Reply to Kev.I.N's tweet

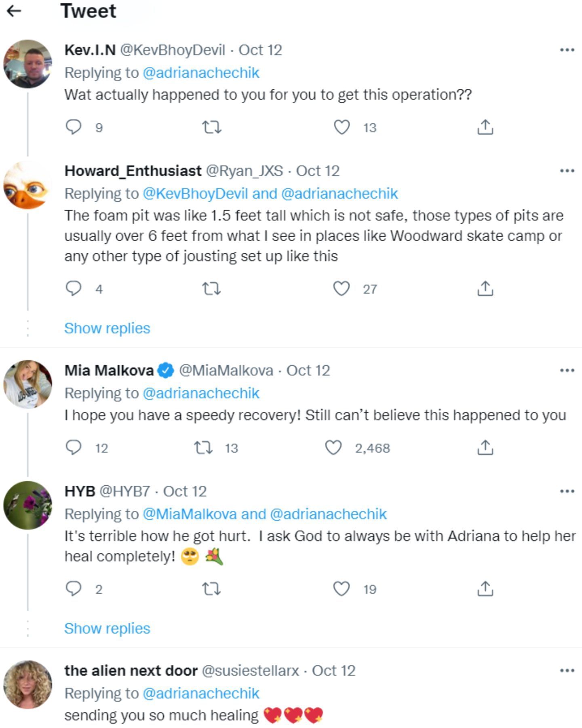(74, 127)
